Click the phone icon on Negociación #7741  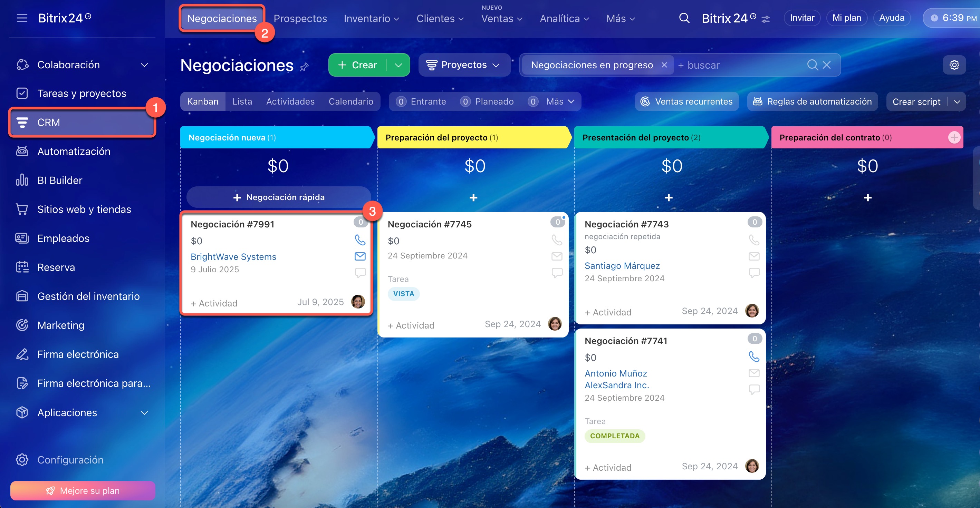tap(753, 356)
